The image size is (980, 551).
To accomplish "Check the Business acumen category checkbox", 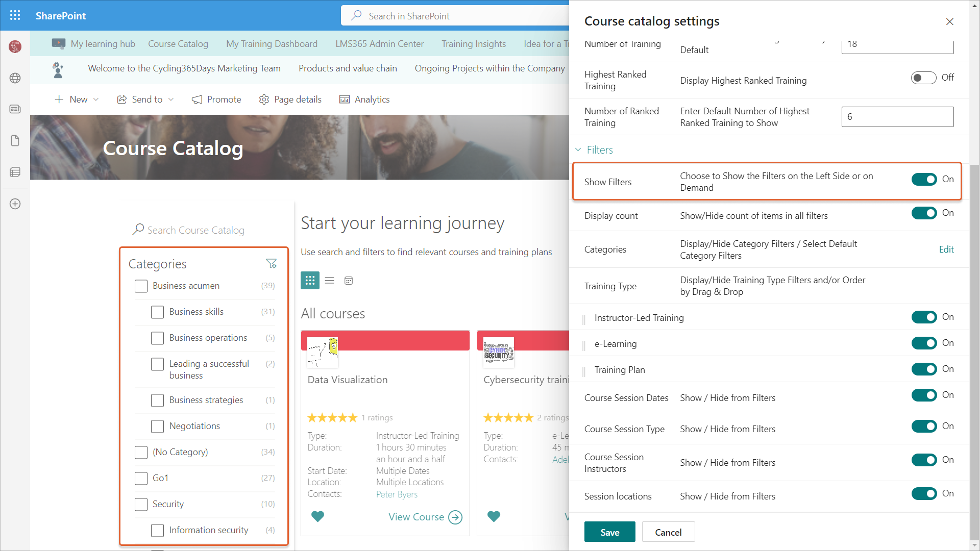I will [x=141, y=286].
